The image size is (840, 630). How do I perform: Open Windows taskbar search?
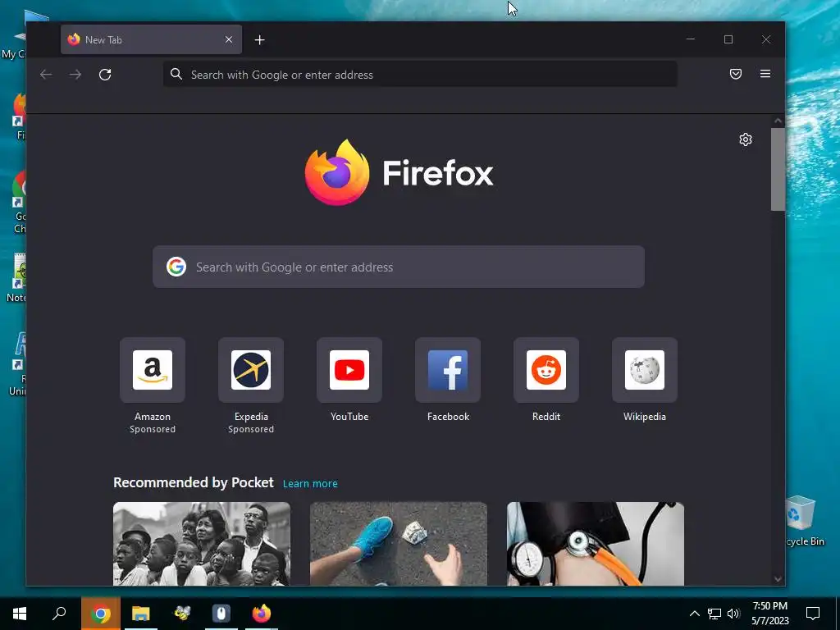pos(59,614)
